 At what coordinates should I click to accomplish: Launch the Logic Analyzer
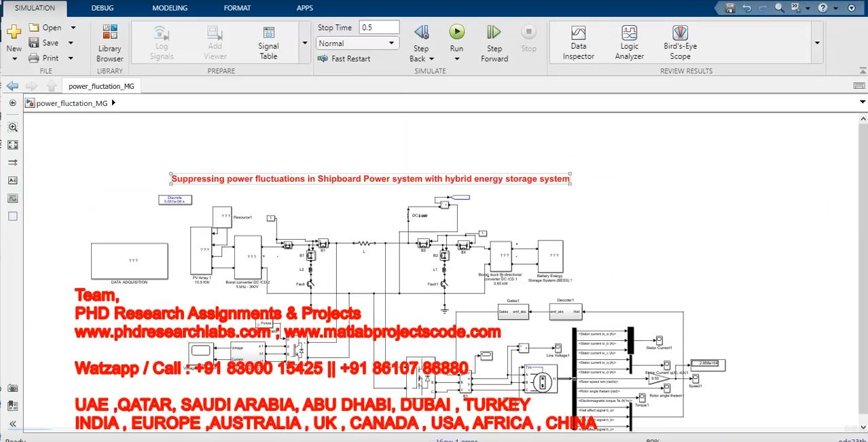pyautogui.click(x=629, y=42)
